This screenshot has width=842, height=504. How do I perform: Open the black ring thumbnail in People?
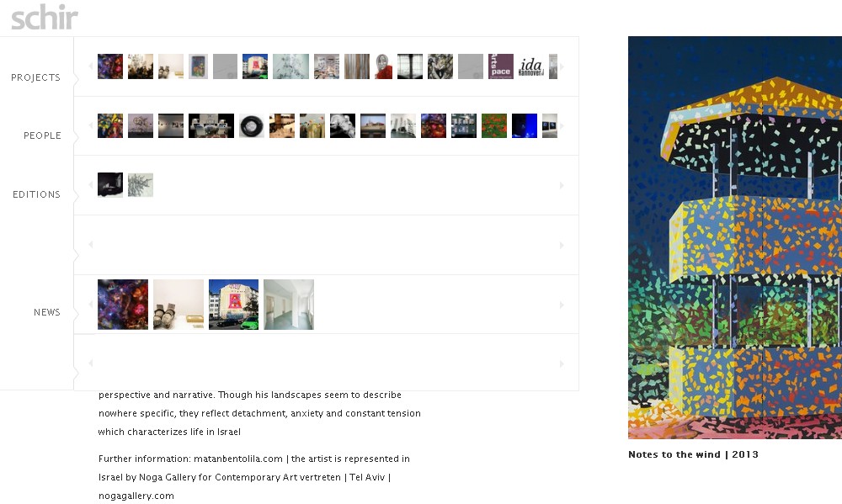[251, 125]
